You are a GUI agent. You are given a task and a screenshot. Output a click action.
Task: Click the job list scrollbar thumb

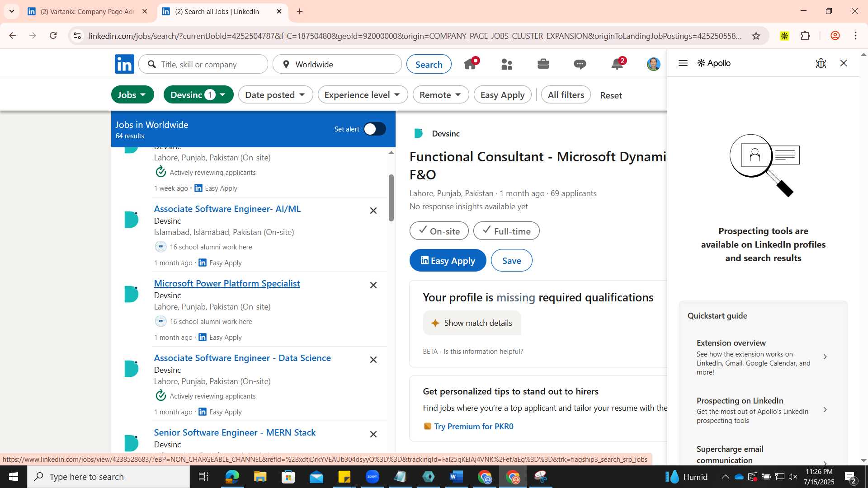tap(391, 197)
